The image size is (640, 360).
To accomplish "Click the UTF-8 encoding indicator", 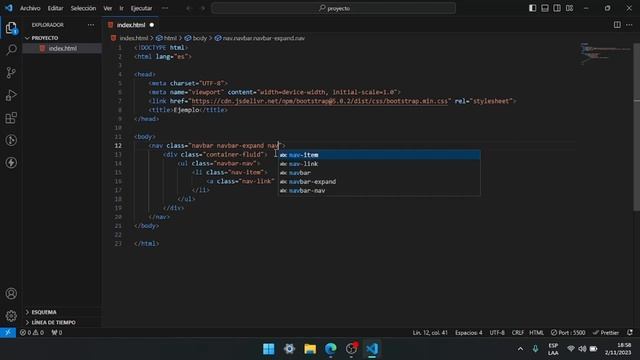I will click(497, 333).
